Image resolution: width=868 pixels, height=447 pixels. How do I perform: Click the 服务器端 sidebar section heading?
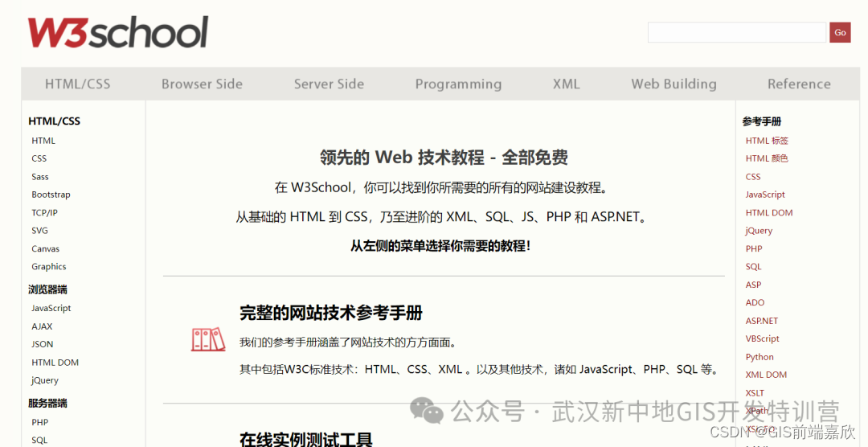pyautogui.click(x=47, y=404)
